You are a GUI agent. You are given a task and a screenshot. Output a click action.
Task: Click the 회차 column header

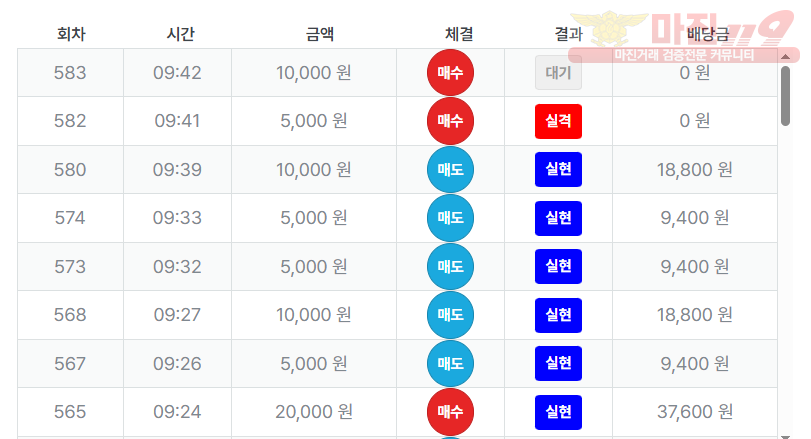71,34
